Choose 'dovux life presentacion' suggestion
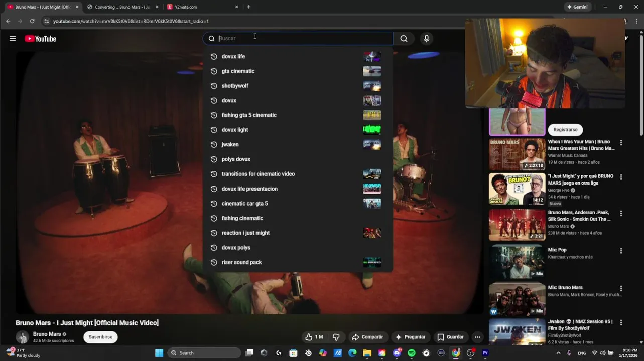 (298, 189)
